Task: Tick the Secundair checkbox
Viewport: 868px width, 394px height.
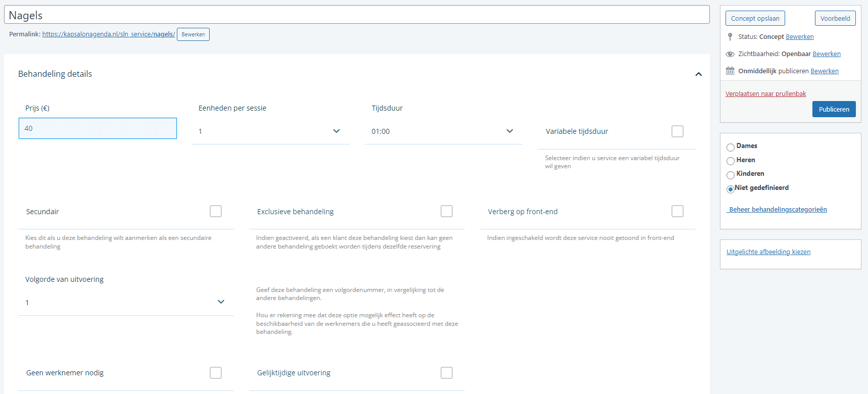Action: pos(216,211)
